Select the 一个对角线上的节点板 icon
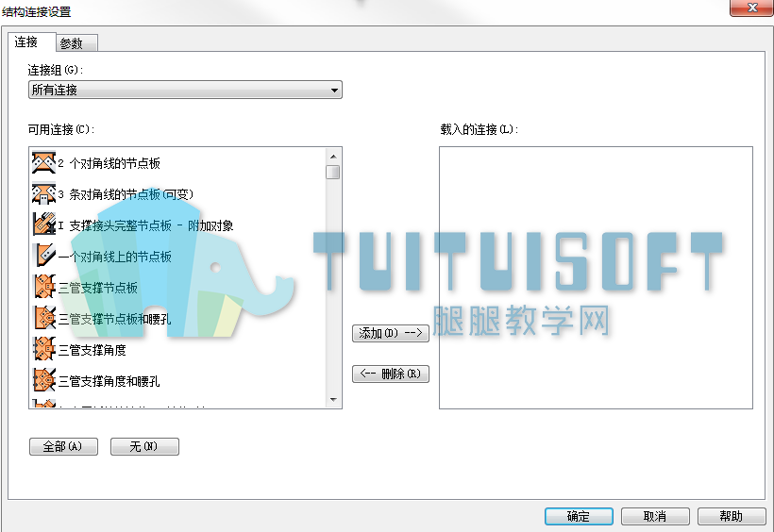774x532 pixels. (44, 257)
